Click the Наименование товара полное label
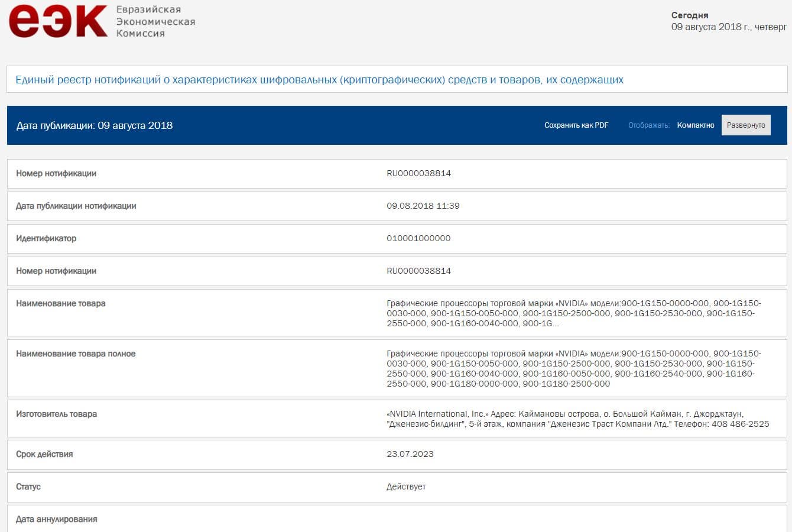Viewport: 792px width, 532px height. pos(76,353)
